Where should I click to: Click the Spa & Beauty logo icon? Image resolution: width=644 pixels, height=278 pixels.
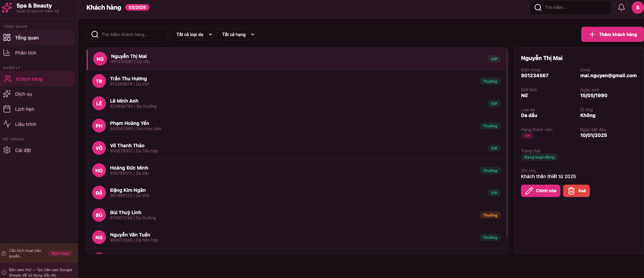click(7, 7)
